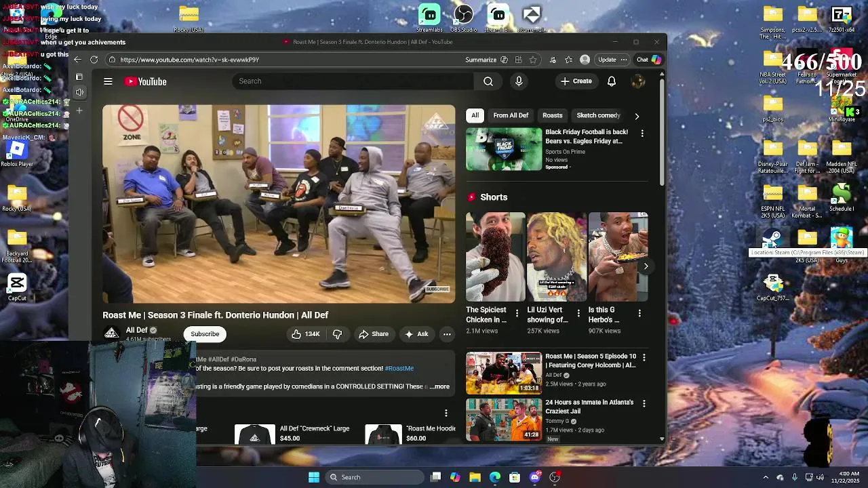Image resolution: width=868 pixels, height=488 pixels.
Task: Open CapCut desktop shortcut on left
Action: (17, 287)
